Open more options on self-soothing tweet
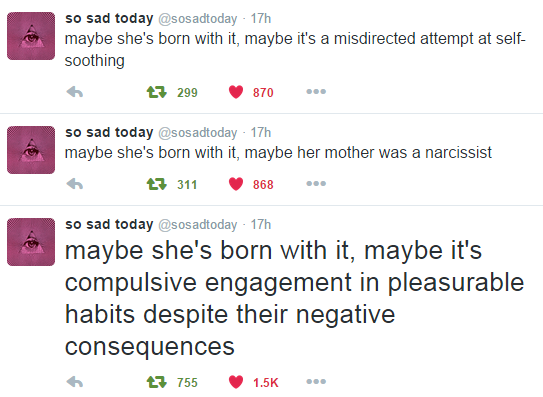Image resolution: width=543 pixels, height=397 pixels. pos(316,92)
